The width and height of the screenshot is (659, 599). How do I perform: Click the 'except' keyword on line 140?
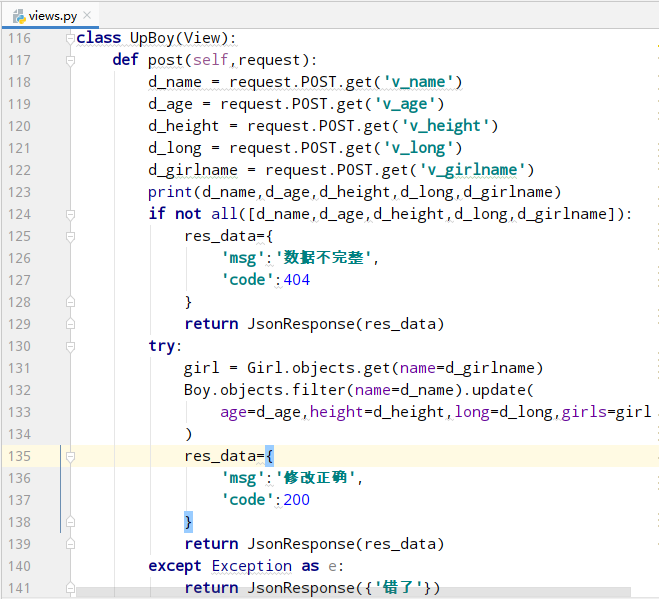175,566
